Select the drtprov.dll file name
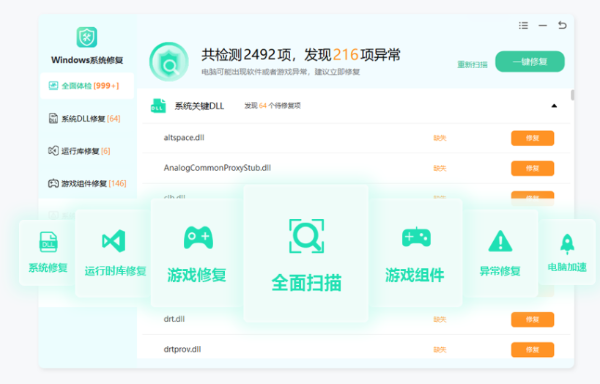600x384 pixels. click(x=182, y=349)
